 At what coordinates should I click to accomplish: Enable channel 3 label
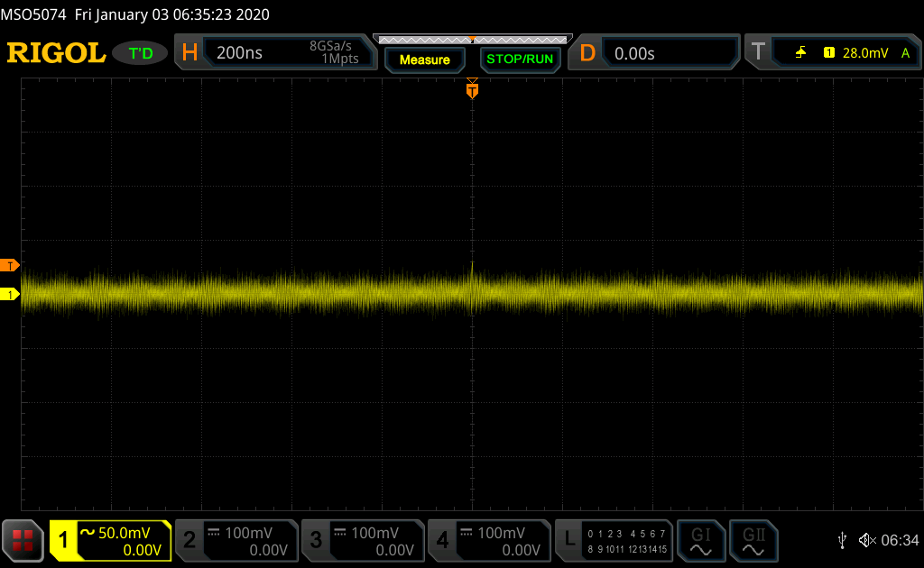point(363,540)
